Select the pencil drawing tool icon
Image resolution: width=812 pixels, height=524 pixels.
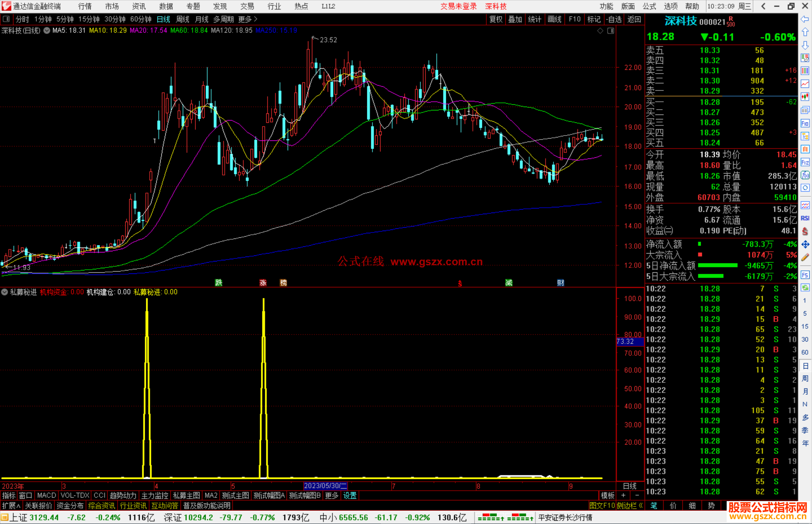805,258
